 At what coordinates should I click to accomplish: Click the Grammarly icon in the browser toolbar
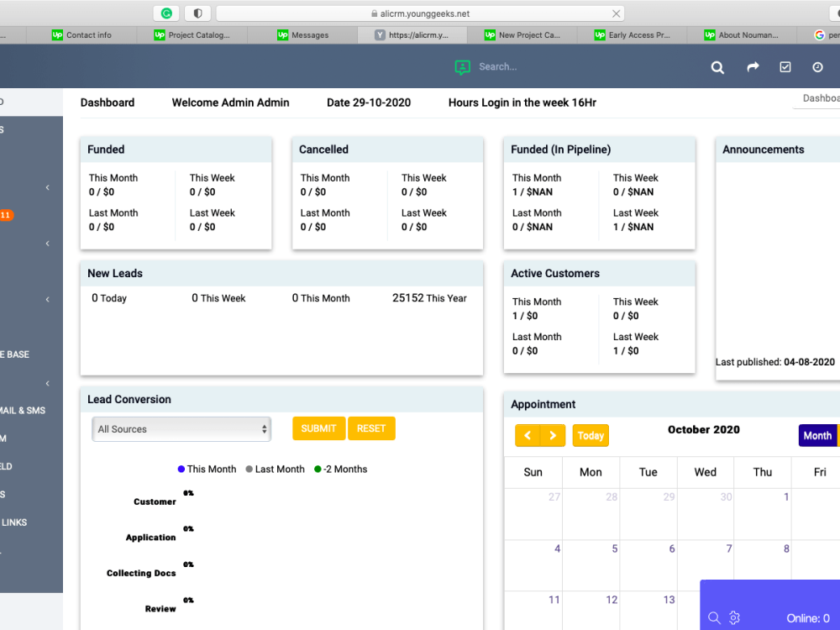pyautogui.click(x=165, y=13)
